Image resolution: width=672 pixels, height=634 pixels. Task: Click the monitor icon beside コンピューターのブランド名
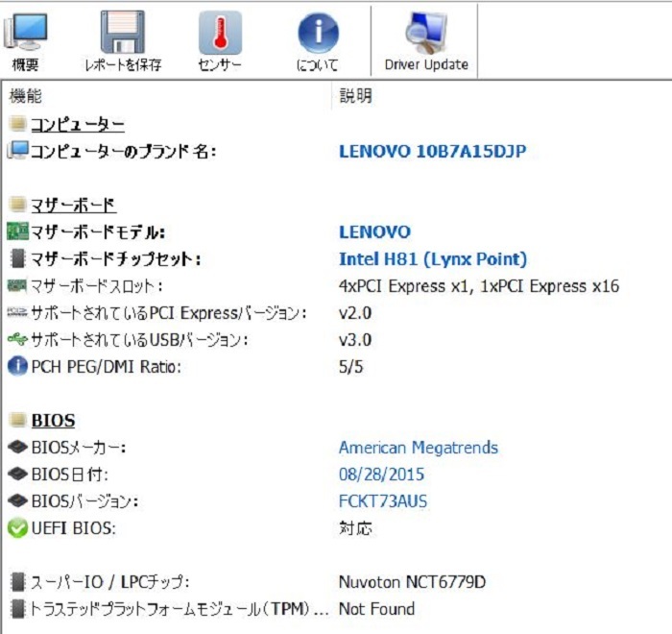pos(17,150)
